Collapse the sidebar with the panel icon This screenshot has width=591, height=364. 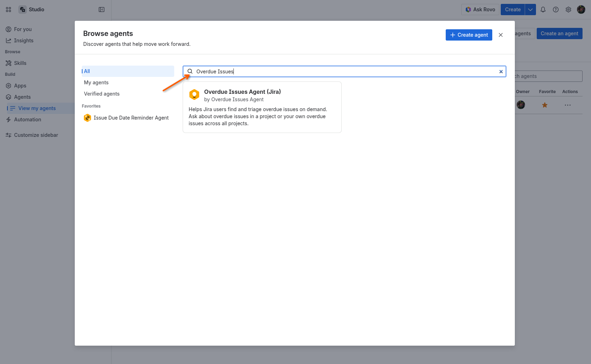click(x=102, y=10)
